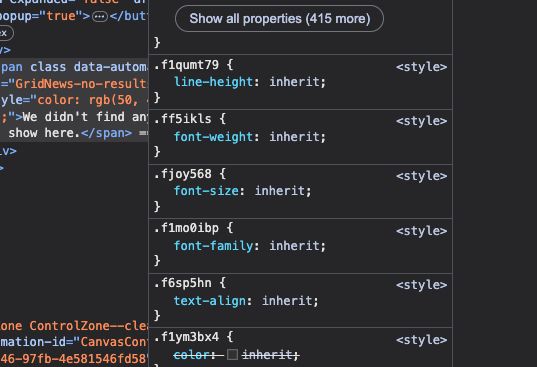Open the inherit color swatch in .f1ym3bx4

coord(232,355)
